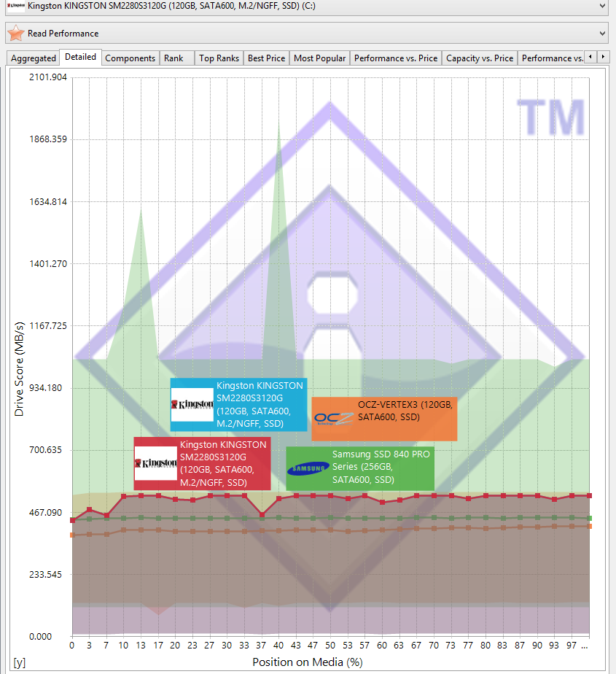
Task: Click the red Kingston SM2280S3120G legend box
Action: [x=202, y=463]
